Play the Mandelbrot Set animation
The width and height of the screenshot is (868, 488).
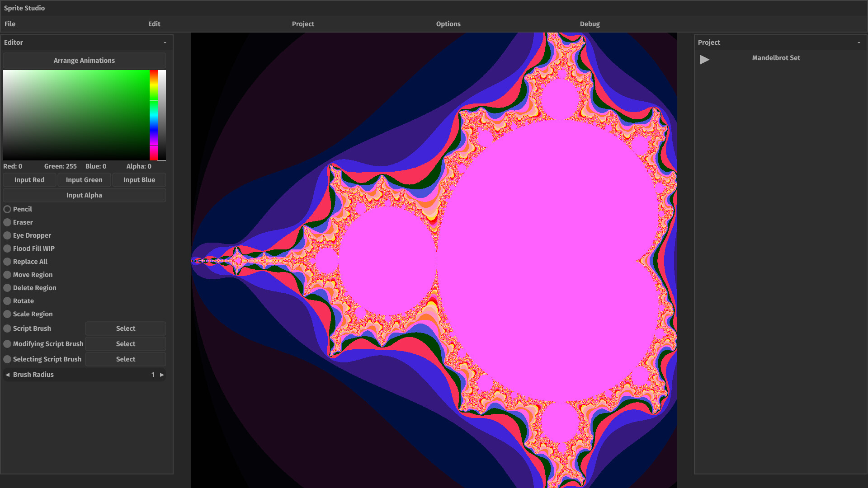[704, 59]
